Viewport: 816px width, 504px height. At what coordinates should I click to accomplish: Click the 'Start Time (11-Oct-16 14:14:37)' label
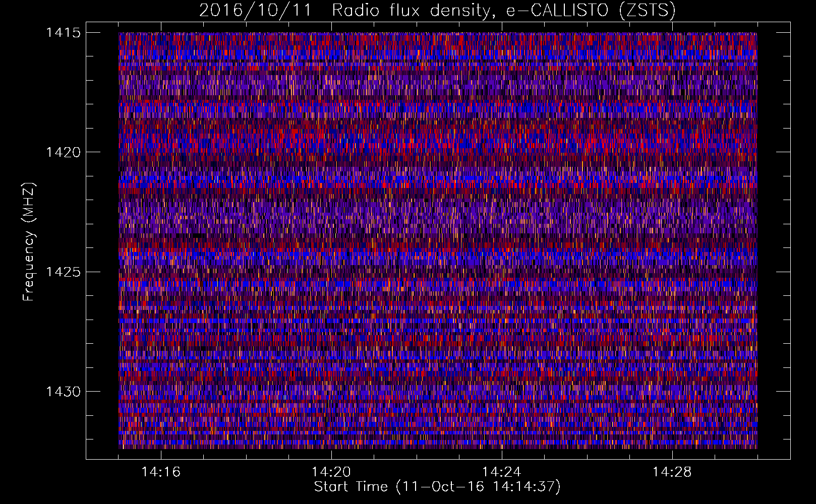[437, 487]
